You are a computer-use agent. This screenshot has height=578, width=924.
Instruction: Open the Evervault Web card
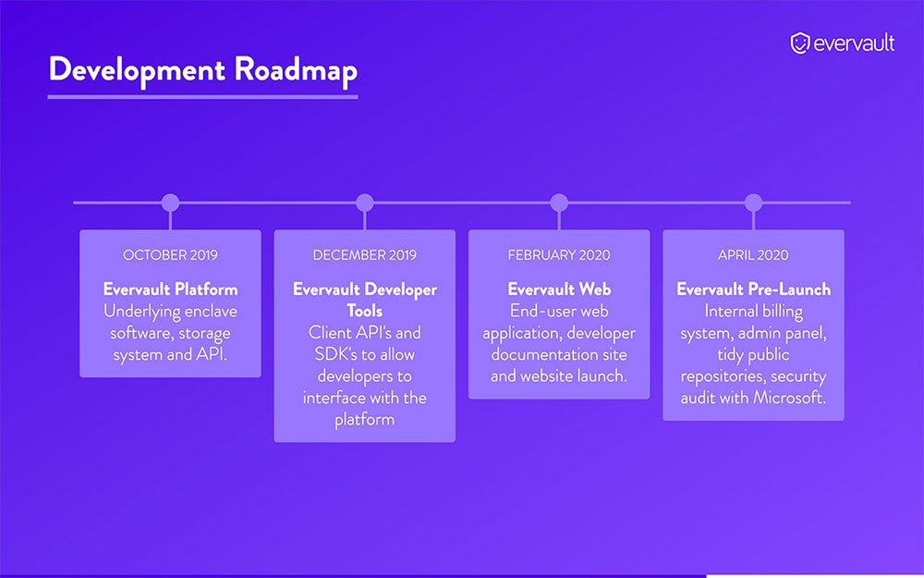pyautogui.click(x=559, y=314)
